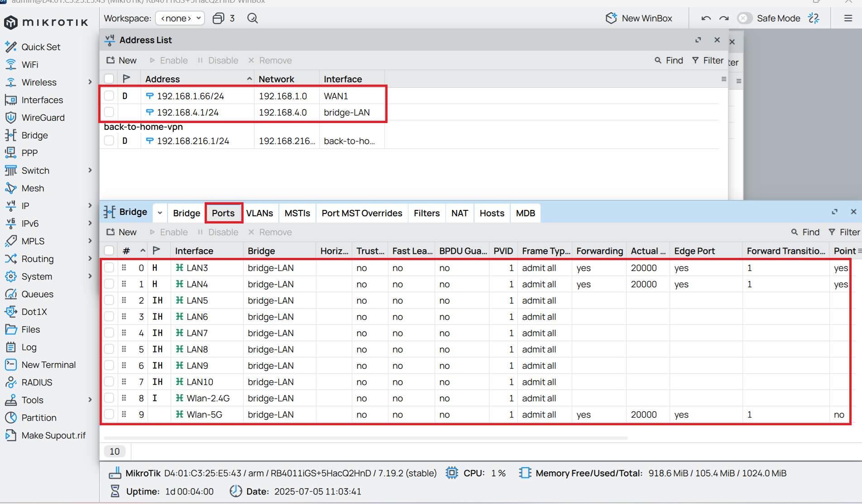Click the undo arrow icon
The image size is (862, 504).
[x=706, y=18]
